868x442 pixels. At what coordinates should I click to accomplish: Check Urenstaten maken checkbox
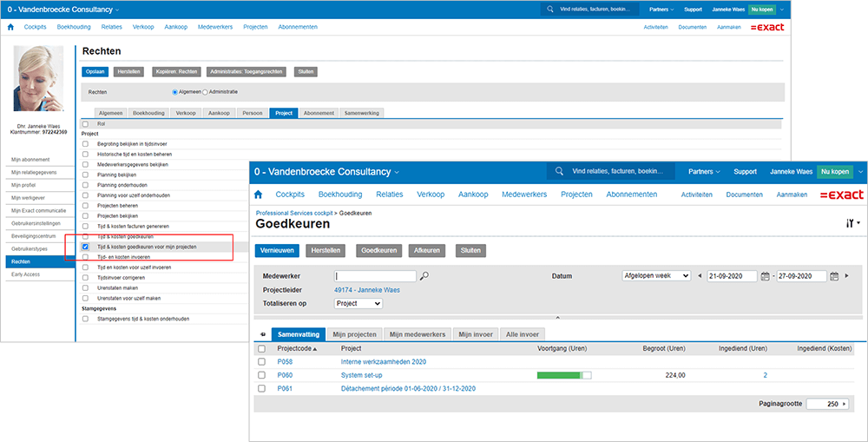[x=85, y=288]
